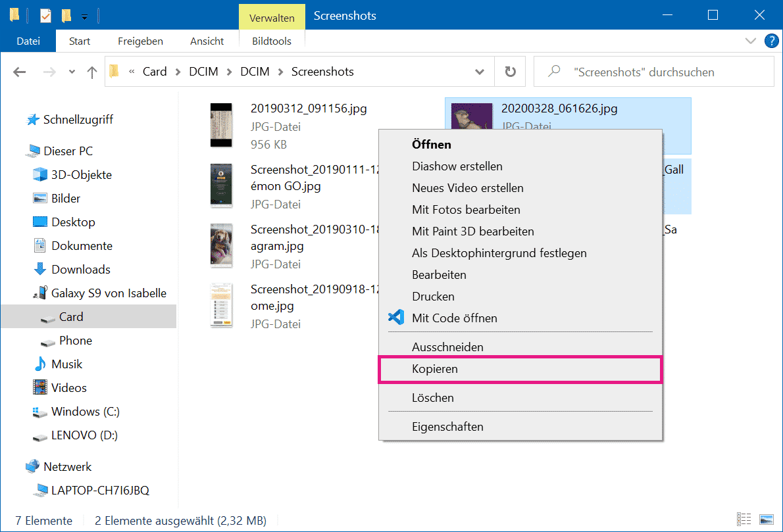Refresh the Screenshots folder view

click(x=510, y=72)
